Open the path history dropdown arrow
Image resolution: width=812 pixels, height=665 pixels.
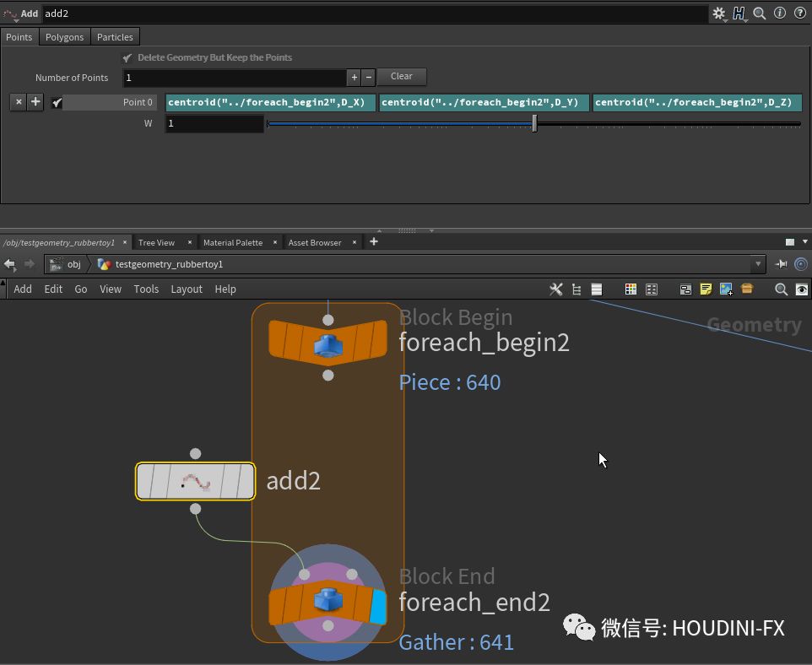tap(758, 263)
